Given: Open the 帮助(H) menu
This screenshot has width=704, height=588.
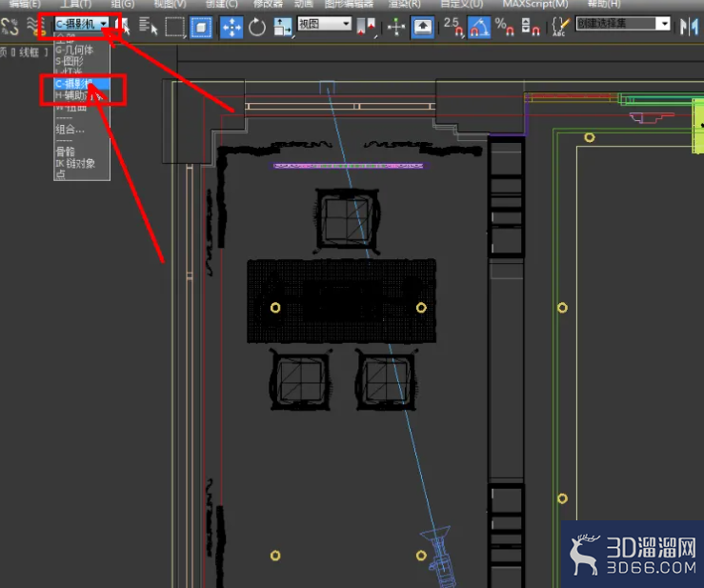Looking at the screenshot, I should point(604,4).
